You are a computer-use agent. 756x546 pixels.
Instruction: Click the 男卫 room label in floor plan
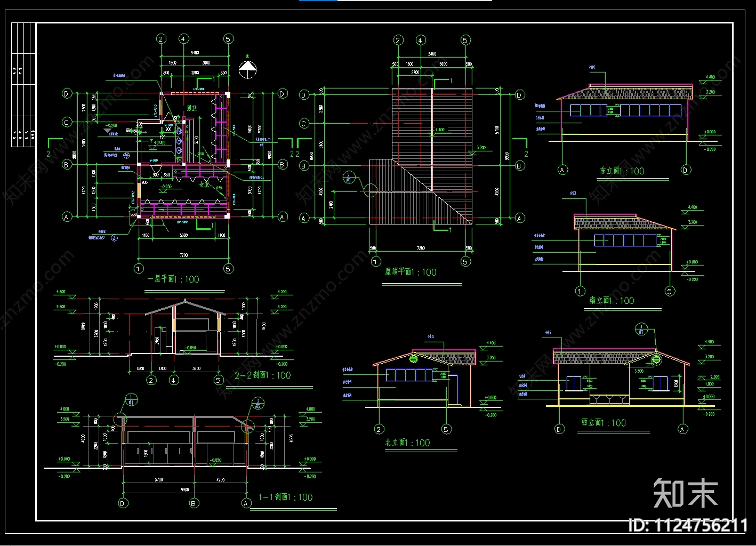click(x=191, y=108)
